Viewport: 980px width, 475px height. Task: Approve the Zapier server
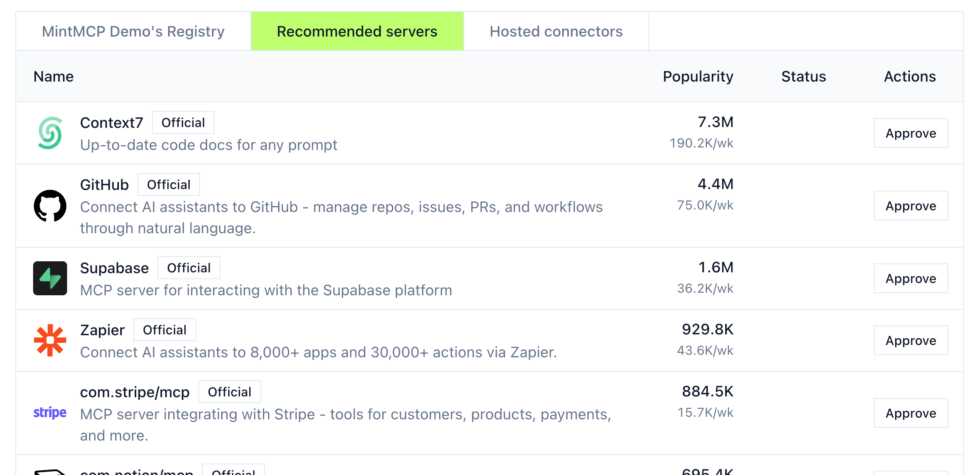pyautogui.click(x=910, y=341)
